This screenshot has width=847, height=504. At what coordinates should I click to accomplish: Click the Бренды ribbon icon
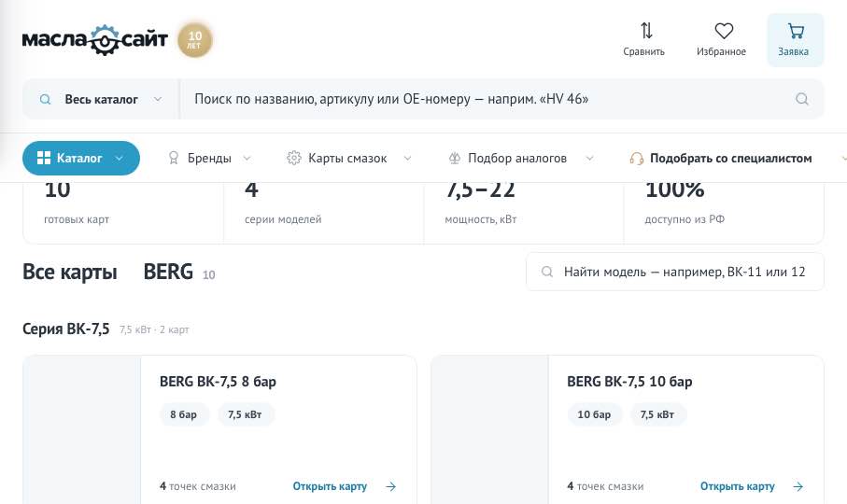click(x=174, y=158)
